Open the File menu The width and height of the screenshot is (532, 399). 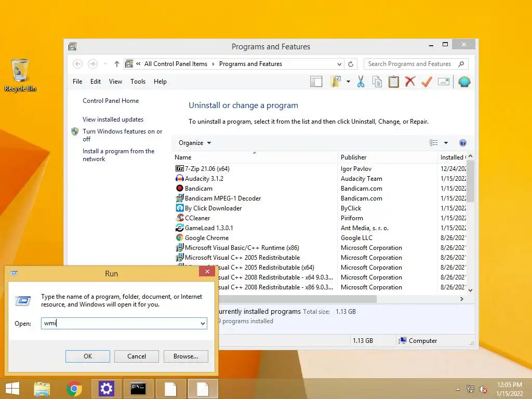point(77,82)
